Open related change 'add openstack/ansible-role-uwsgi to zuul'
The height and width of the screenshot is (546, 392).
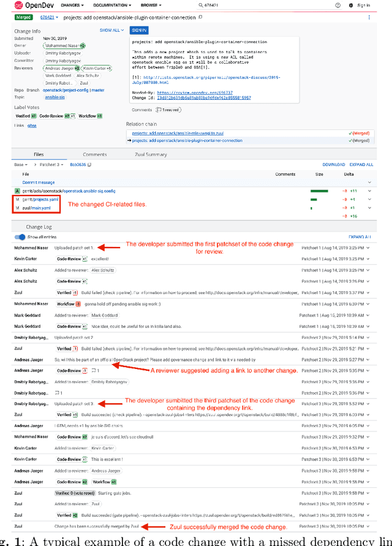click(178, 134)
